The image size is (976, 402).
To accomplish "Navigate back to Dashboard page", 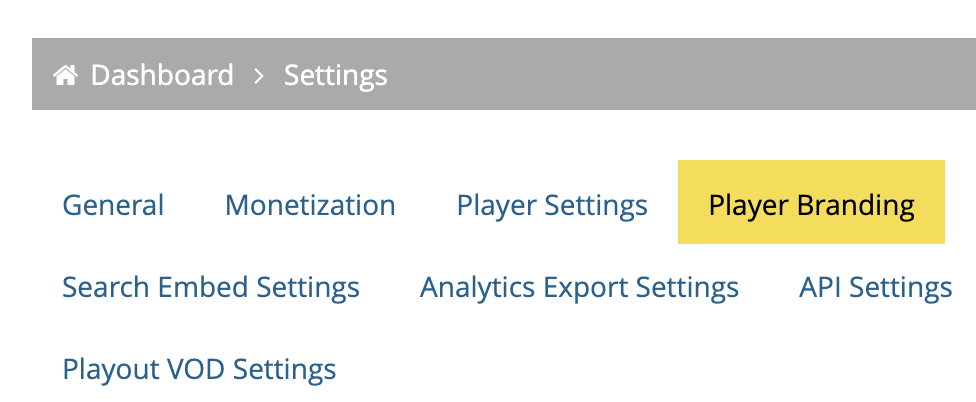I will pos(162,75).
